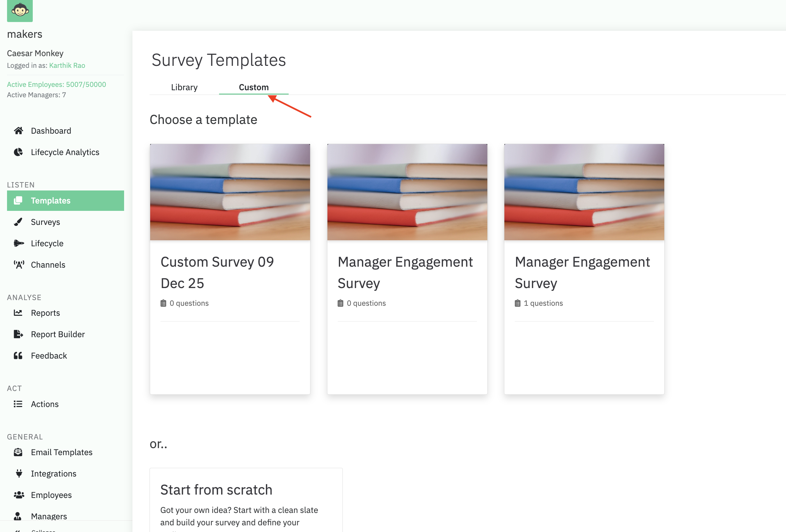Click the Surveys brush icon
The width and height of the screenshot is (786, 532).
[x=18, y=222]
